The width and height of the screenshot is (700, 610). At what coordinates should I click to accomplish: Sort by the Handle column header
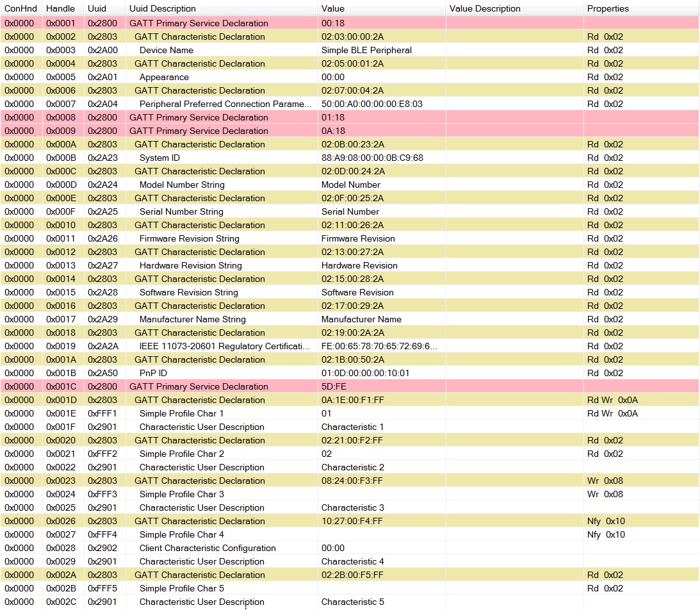[61, 8]
